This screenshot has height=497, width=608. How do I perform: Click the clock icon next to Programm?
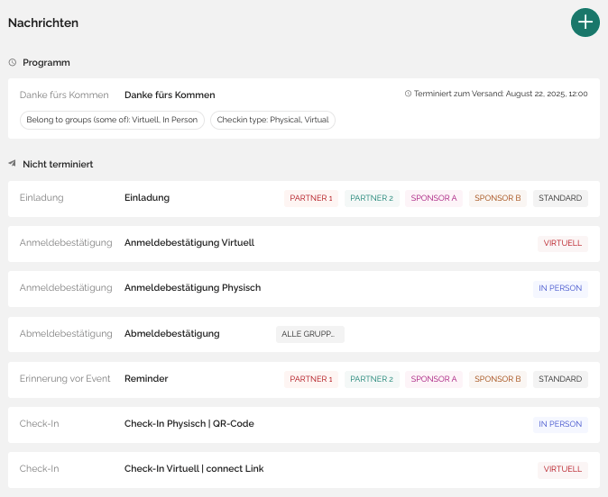(12, 62)
